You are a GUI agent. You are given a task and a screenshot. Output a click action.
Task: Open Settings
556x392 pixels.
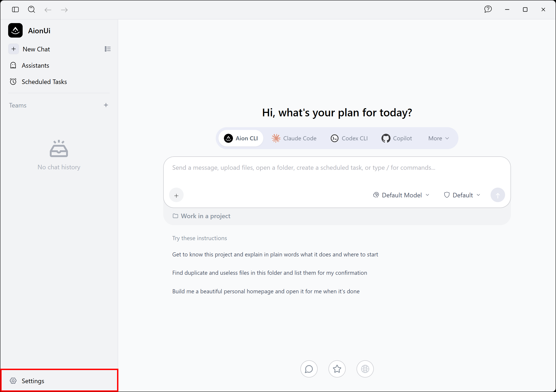[59, 381]
